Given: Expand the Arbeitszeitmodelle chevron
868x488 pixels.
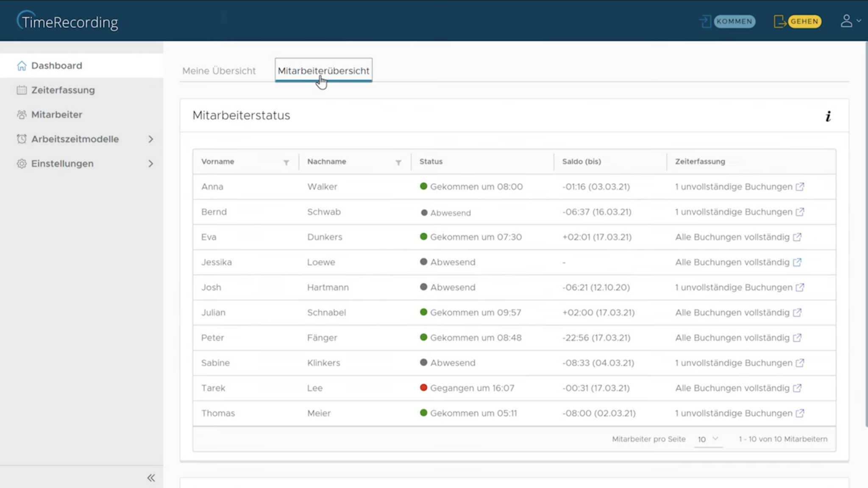Looking at the screenshot, I should coord(150,139).
